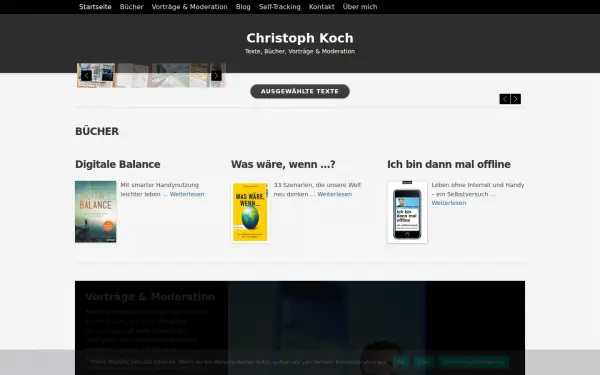The width and height of the screenshot is (600, 375).
Task: Click the Ausgewählte Texte button
Action: (300, 91)
